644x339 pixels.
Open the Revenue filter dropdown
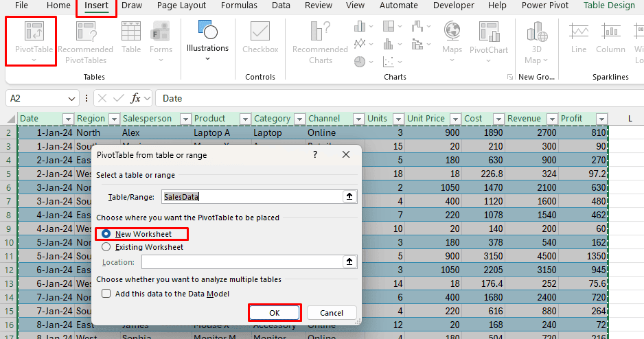[552, 119]
